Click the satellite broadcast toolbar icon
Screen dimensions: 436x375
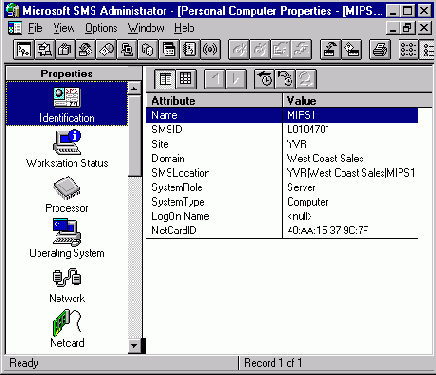click(x=210, y=50)
